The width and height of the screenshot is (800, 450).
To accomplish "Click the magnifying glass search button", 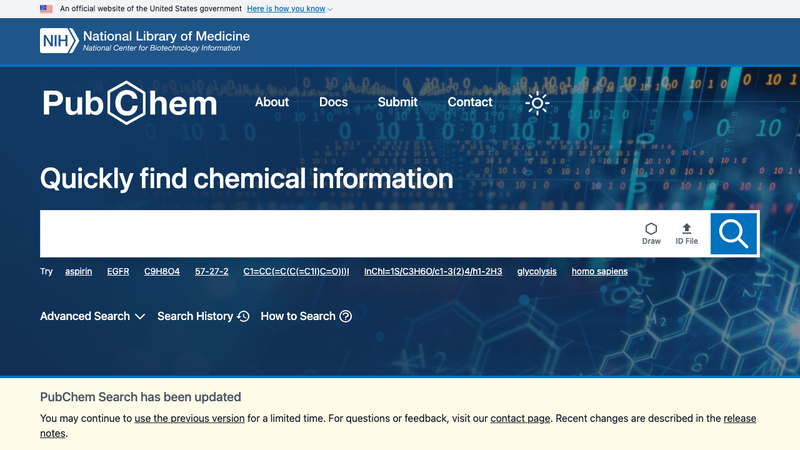I will 733,234.
